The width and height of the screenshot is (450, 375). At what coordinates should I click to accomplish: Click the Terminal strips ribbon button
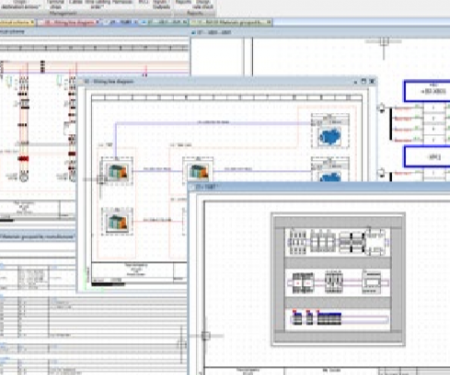(55, 4)
